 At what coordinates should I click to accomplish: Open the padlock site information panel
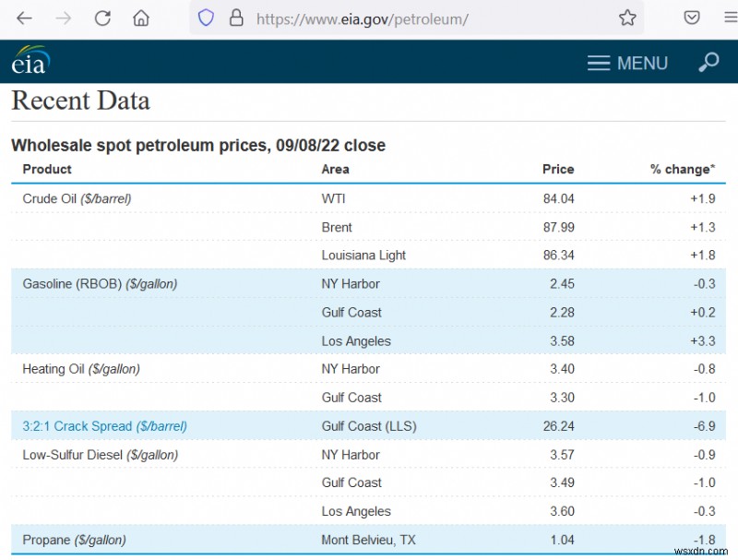[x=238, y=18]
